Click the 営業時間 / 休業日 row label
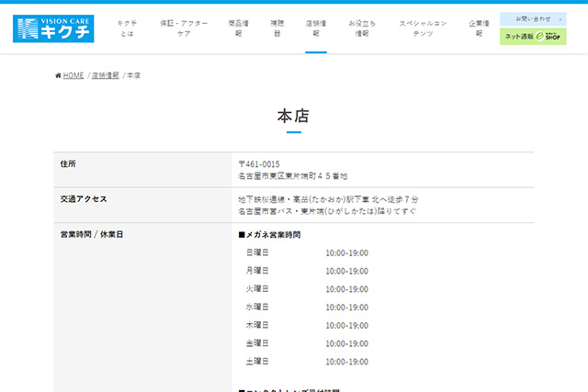Image resolution: width=588 pixels, height=392 pixels. [x=91, y=234]
